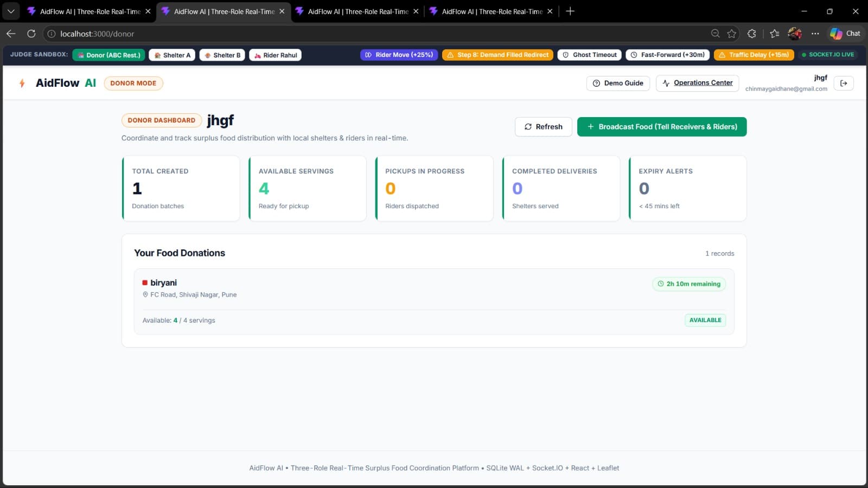Screen dimensions: 868x488
Task: Open a new browser tab
Action: (x=570, y=11)
